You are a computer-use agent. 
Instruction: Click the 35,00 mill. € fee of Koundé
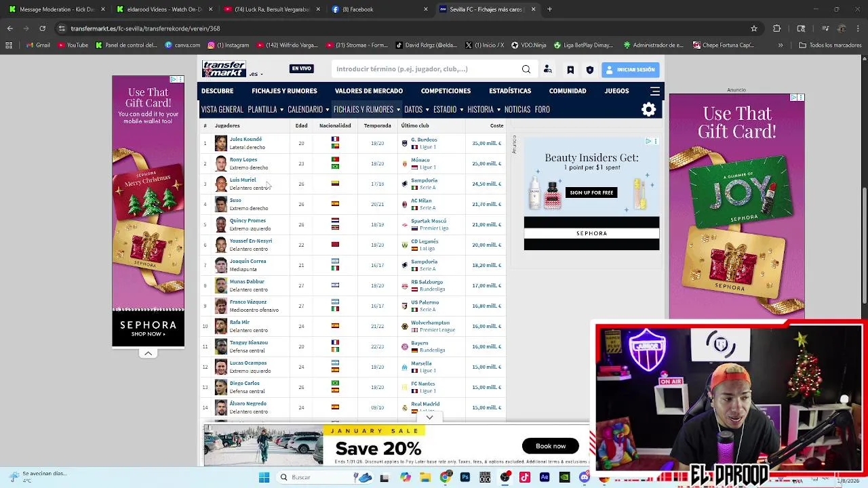tap(486, 143)
